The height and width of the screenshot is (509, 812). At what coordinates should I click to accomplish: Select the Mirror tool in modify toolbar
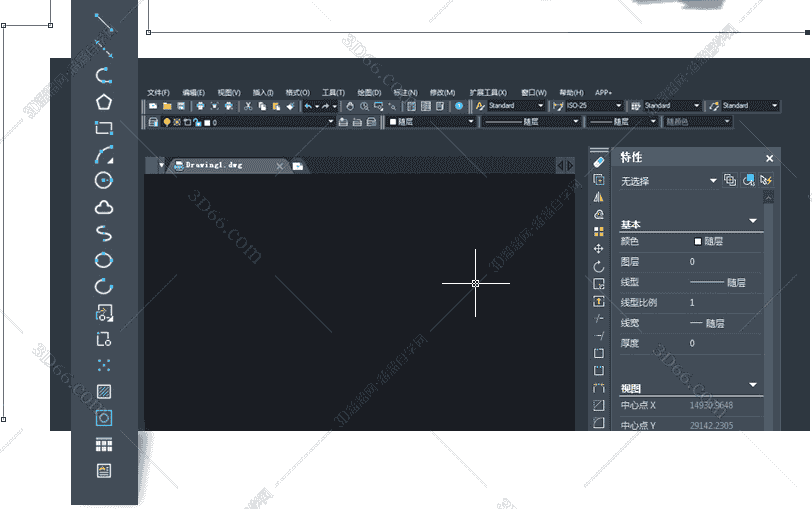click(599, 197)
